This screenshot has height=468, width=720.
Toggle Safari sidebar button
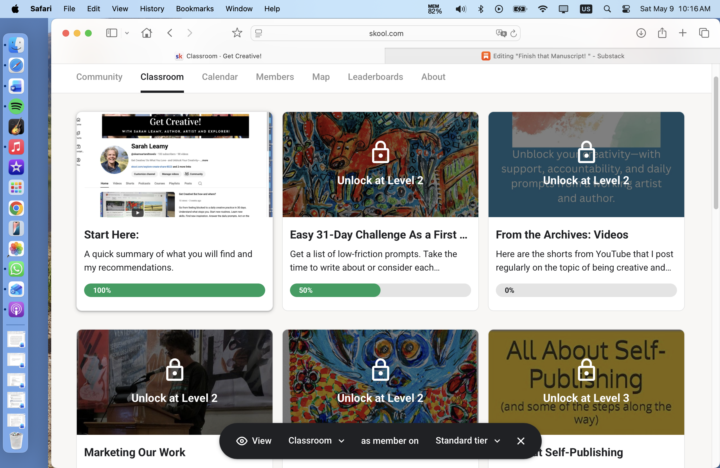click(111, 33)
